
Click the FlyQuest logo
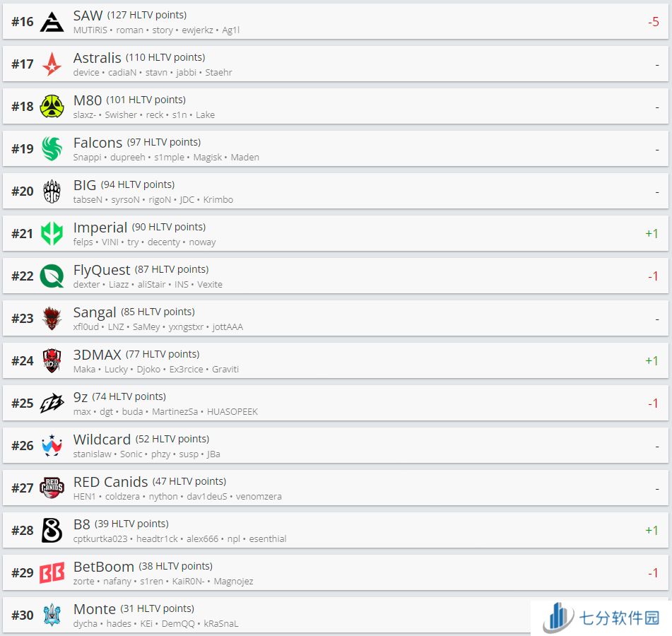[x=52, y=276]
